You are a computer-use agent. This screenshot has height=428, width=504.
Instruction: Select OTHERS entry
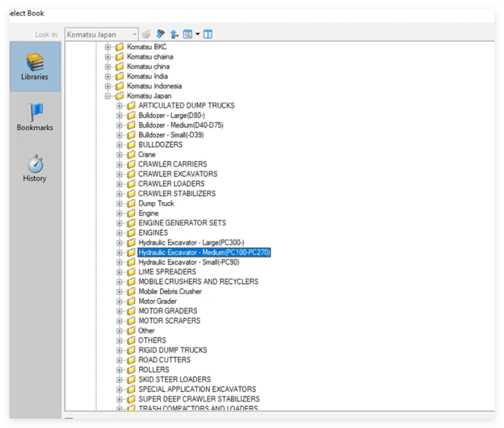(x=152, y=340)
